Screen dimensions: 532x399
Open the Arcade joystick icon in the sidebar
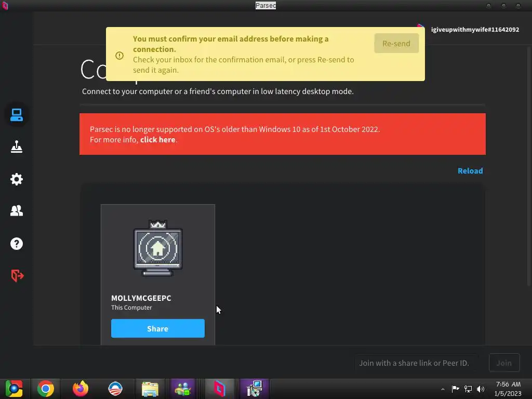coord(16,147)
